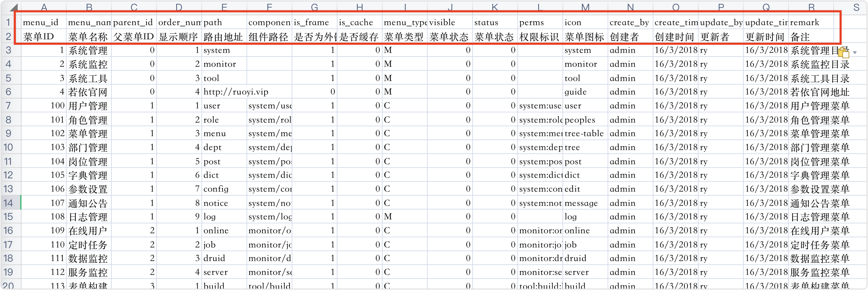Click the paste options clipboard icon
Viewport: 868px width, 290px height.
tap(843, 52)
